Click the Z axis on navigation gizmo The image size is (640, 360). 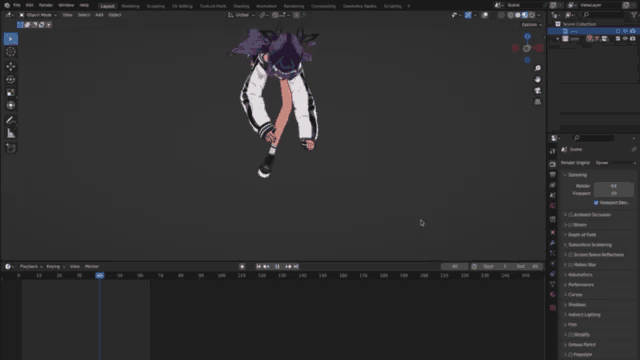pos(527,36)
